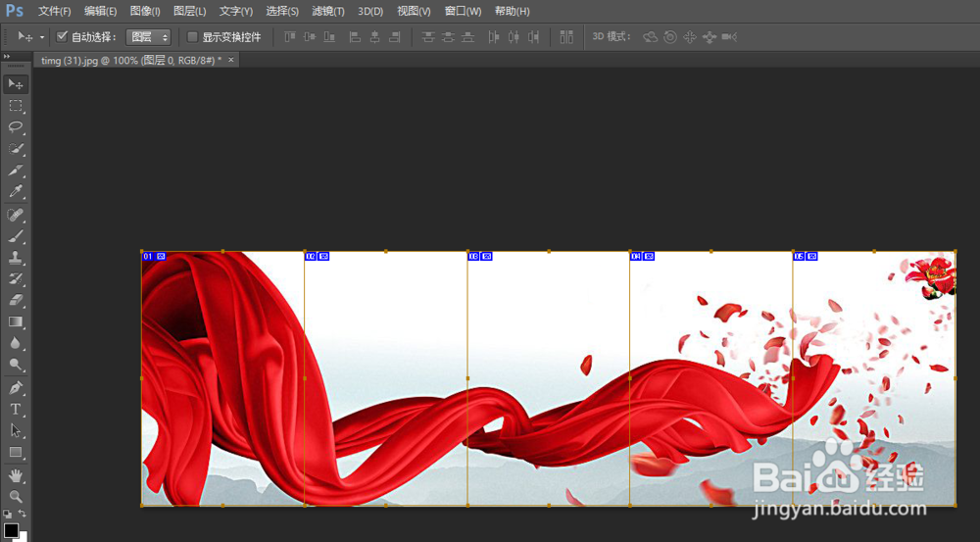Click align top edges icon
This screenshot has height=542, width=980.
(x=290, y=37)
